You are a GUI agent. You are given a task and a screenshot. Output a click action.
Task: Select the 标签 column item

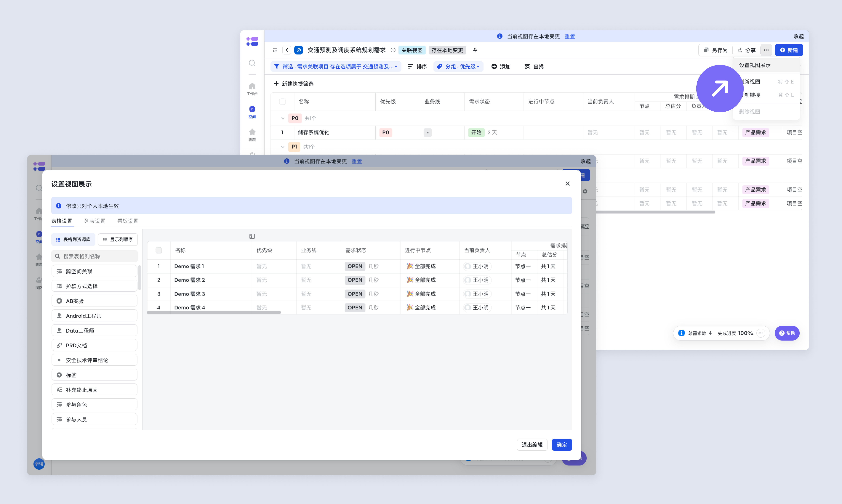95,375
